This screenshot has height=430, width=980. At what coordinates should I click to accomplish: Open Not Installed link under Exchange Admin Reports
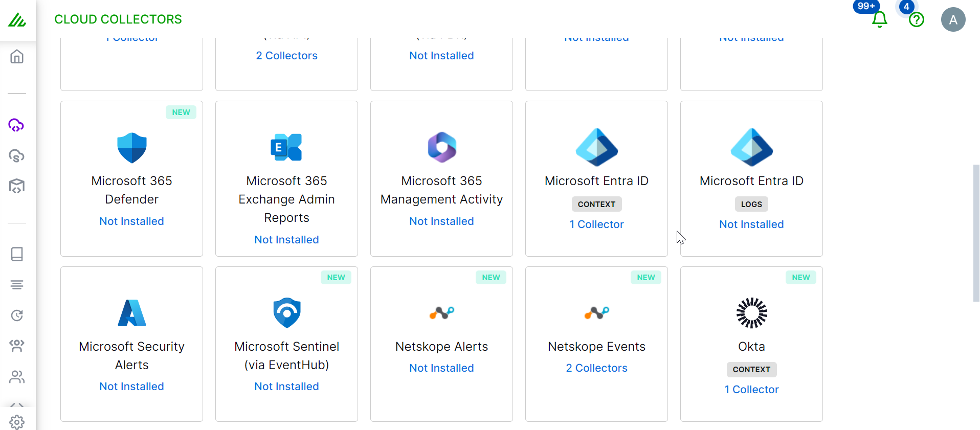(287, 240)
